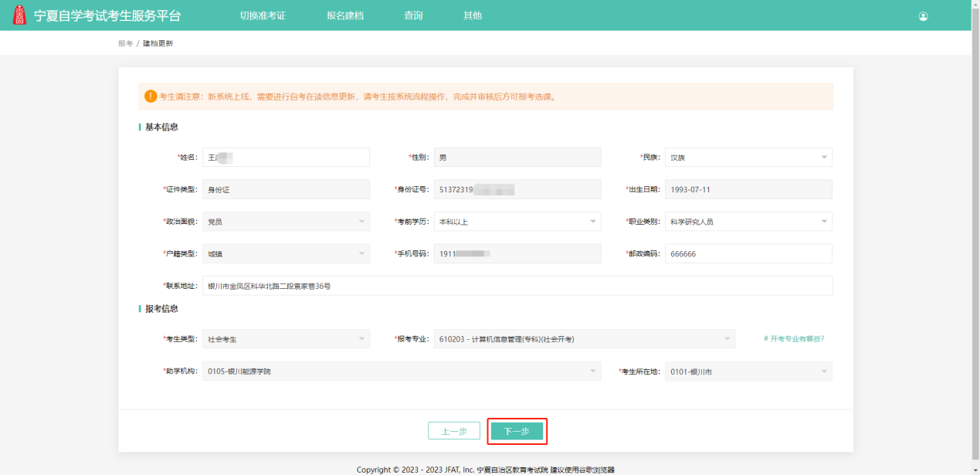
Task: Click the orange warning notice icon
Action: click(151, 97)
